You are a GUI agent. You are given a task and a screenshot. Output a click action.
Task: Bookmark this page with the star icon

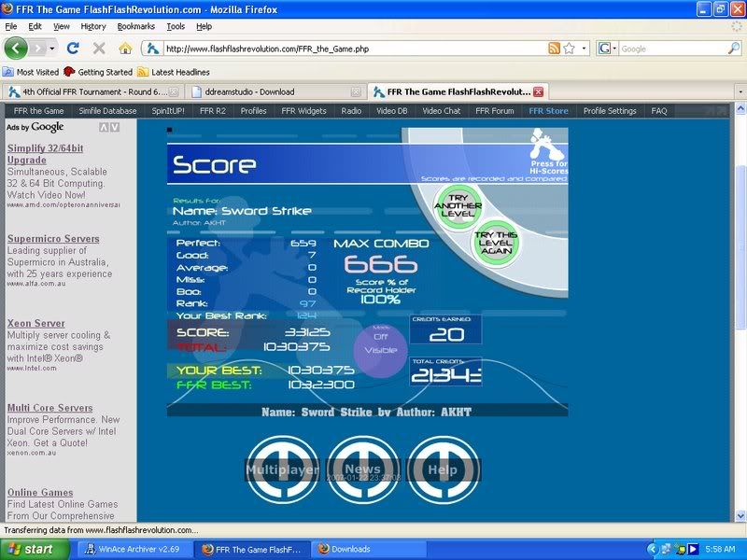click(569, 49)
